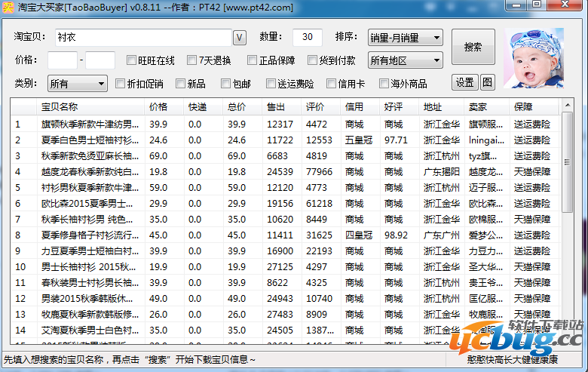
Task: Click the baby photo thumbnail
Action: (533, 58)
